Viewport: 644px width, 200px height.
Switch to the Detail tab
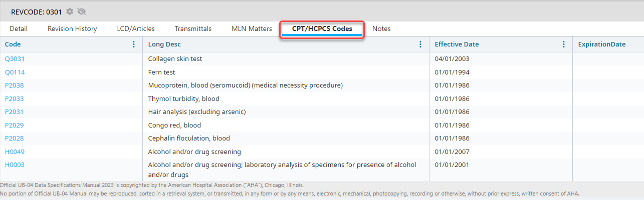19,29
